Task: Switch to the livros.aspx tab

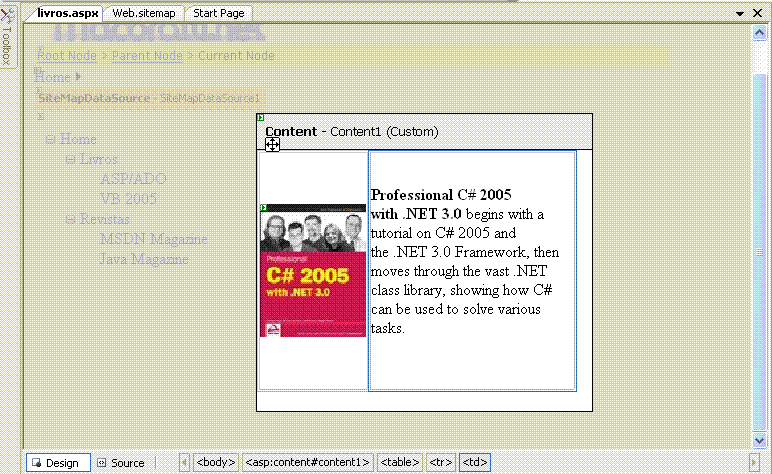Action: [67, 13]
